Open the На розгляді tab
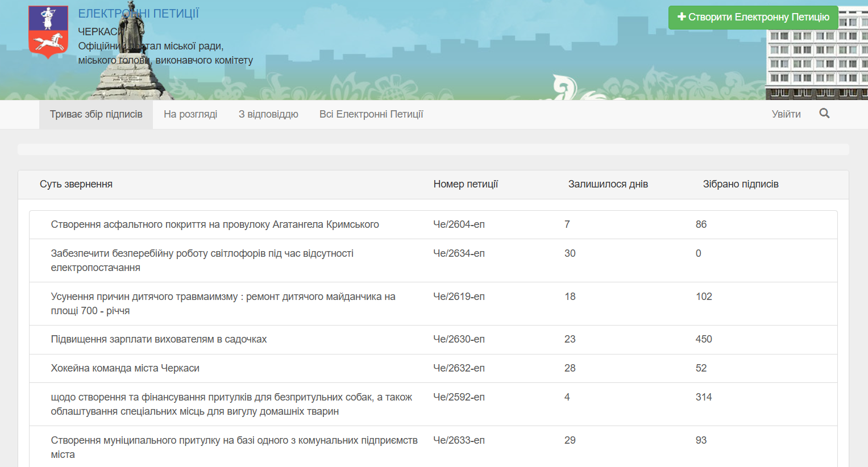868x467 pixels. [190, 114]
